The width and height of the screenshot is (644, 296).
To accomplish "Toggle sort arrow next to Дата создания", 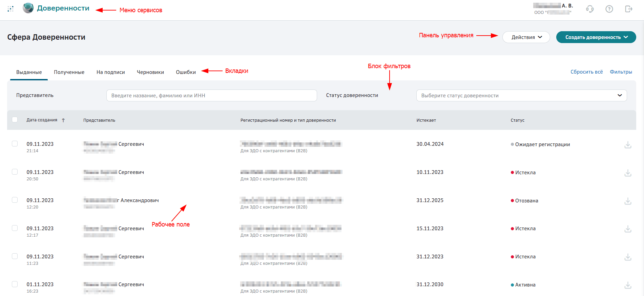I will [x=63, y=120].
